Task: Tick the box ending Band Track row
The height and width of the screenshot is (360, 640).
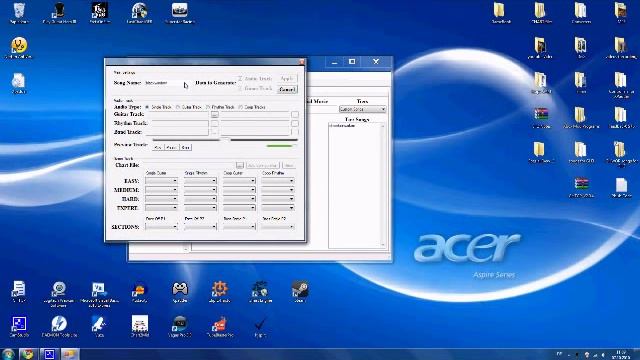Action: pos(295,132)
